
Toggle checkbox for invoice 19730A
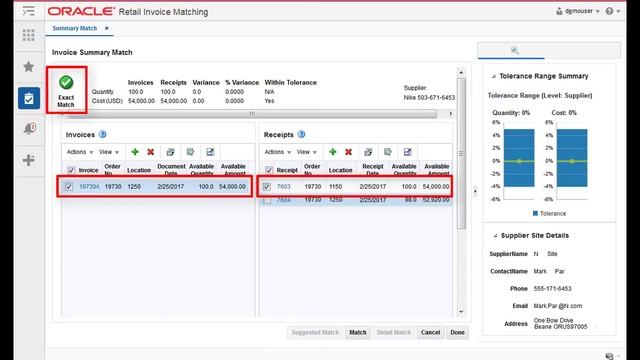tap(69, 187)
